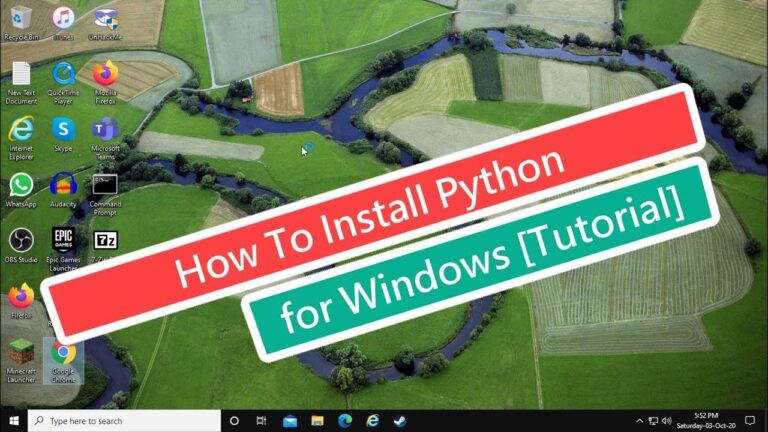Launch Microsoft Edge from the taskbar

pos(345,421)
